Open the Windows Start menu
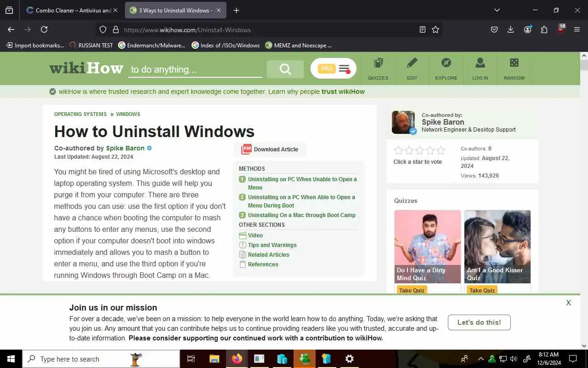The width and height of the screenshot is (588, 368). pos(11,359)
